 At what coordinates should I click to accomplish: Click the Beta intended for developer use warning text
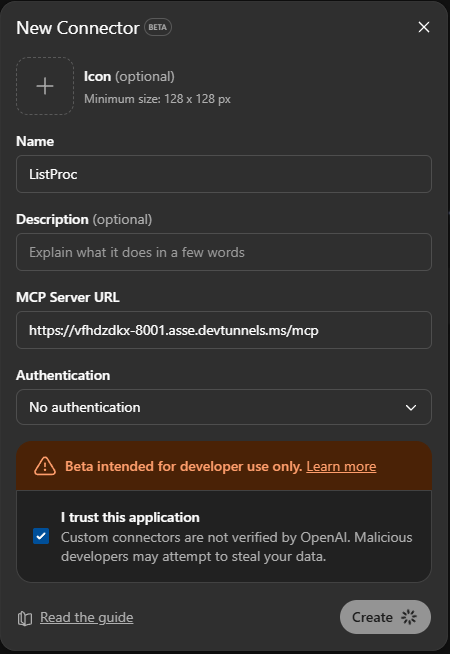click(184, 466)
